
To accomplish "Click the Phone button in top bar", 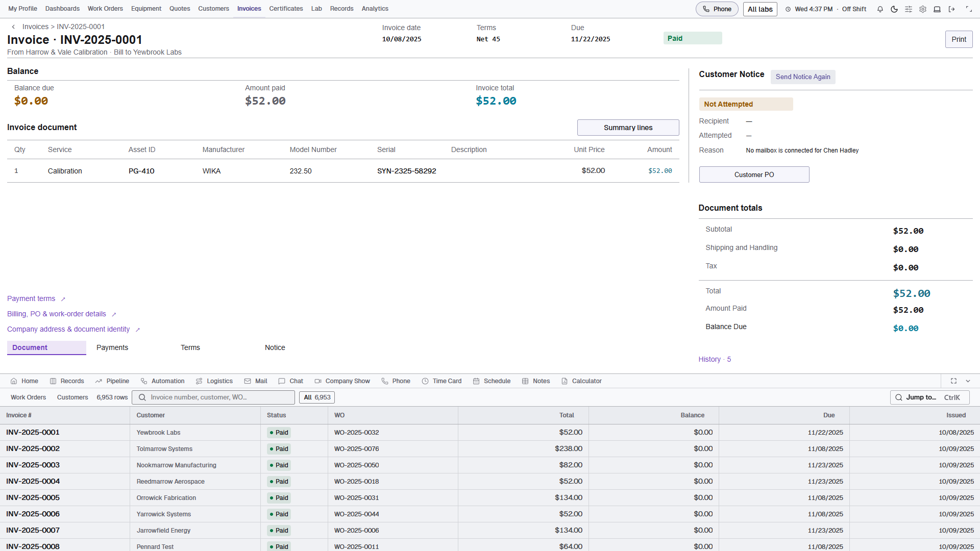I will click(x=717, y=9).
